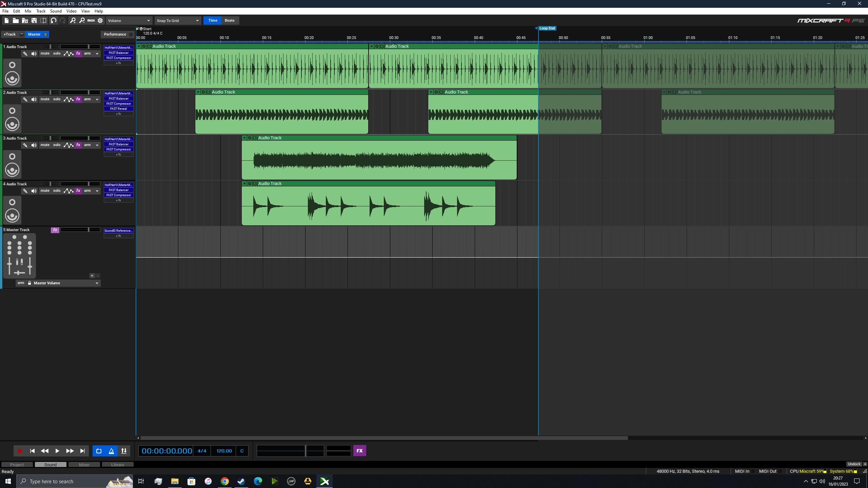
Task: Solo track 2
Action: [x=57, y=99]
